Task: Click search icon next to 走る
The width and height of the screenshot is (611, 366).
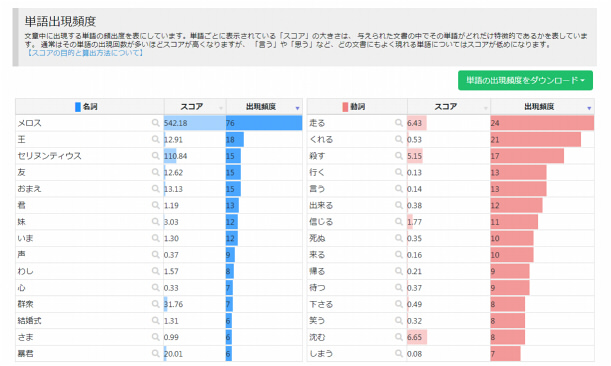Action: [399, 123]
